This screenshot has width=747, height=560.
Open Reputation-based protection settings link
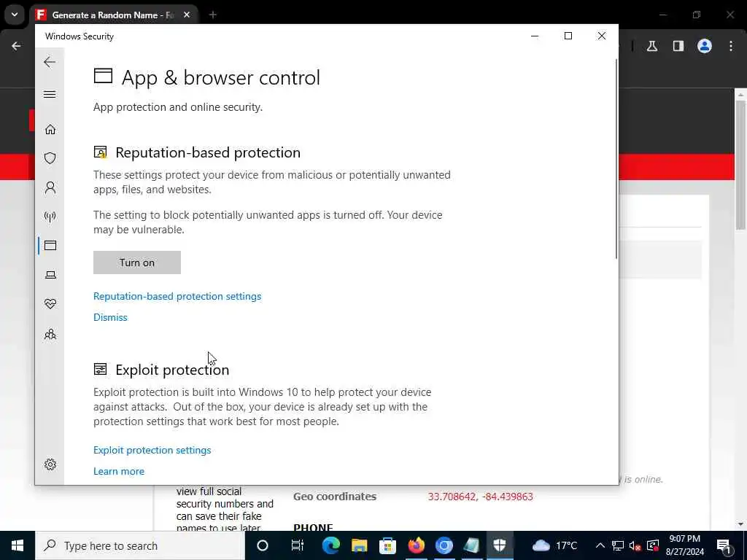[x=177, y=296]
